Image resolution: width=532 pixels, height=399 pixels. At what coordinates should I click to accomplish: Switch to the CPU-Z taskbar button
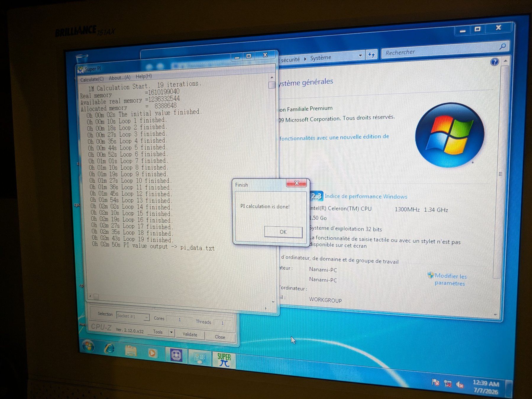coord(176,355)
